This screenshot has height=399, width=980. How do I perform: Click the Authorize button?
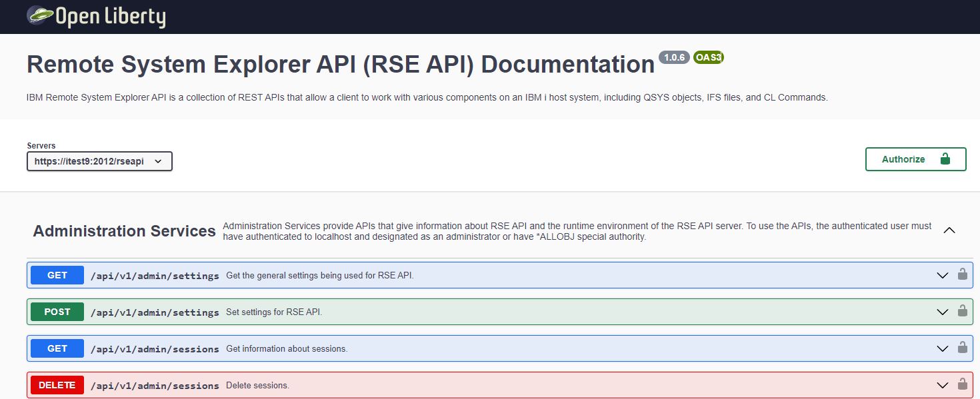click(x=915, y=159)
